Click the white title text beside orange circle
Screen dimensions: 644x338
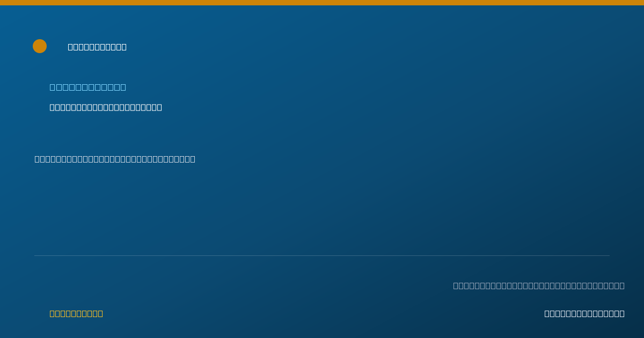(x=97, y=47)
